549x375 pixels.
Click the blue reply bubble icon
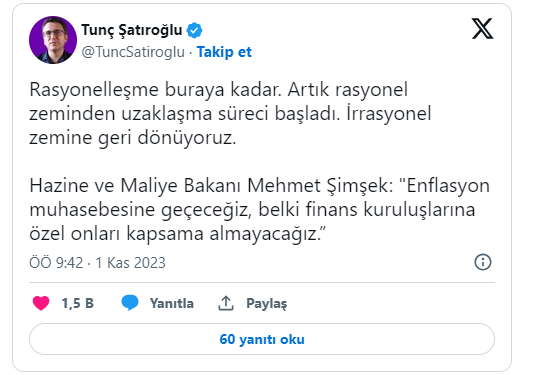(130, 303)
